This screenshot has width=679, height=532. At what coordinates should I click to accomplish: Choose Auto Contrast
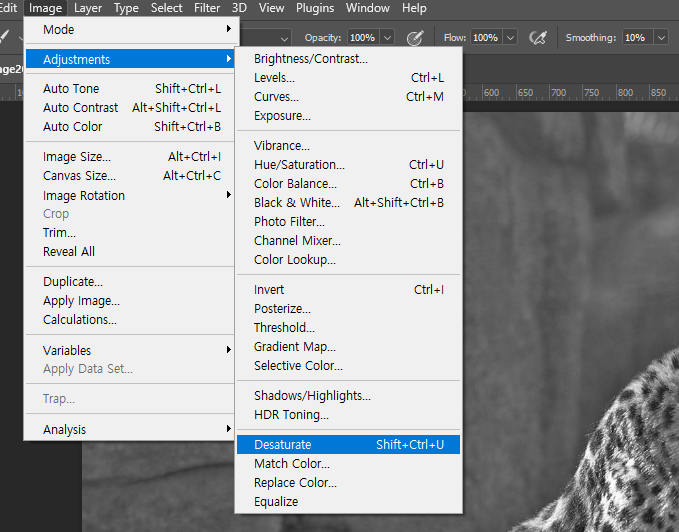click(x=129, y=107)
